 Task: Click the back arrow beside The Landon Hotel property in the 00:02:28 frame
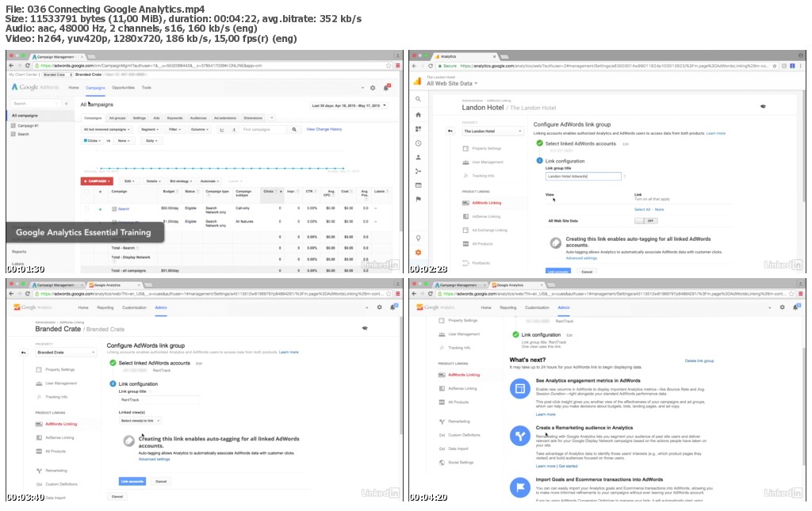(450, 132)
